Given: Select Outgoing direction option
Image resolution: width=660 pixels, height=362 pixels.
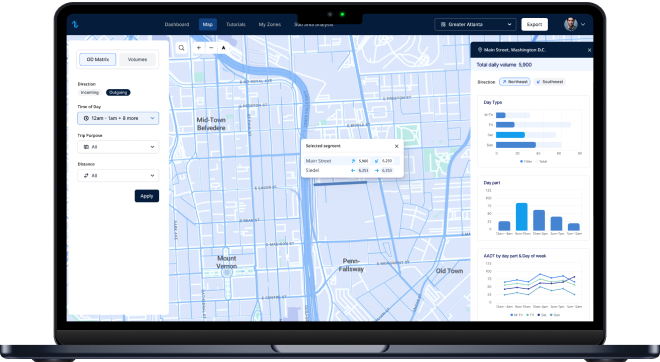Looking at the screenshot, I should (118, 93).
